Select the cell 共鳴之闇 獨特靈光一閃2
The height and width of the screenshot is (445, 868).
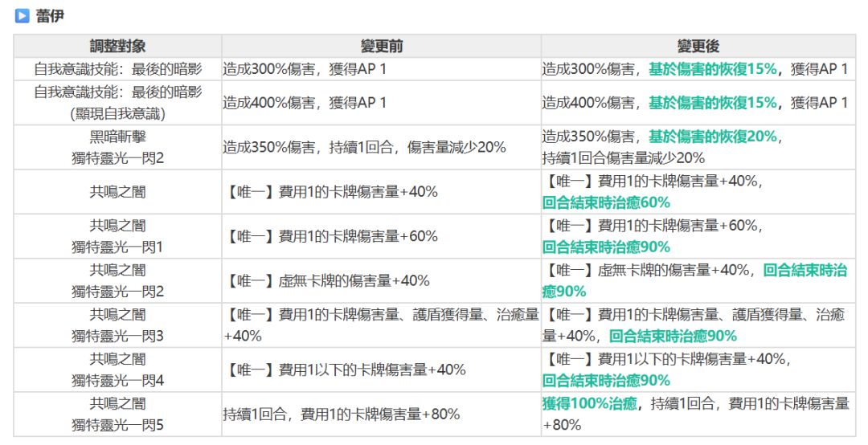[117, 280]
